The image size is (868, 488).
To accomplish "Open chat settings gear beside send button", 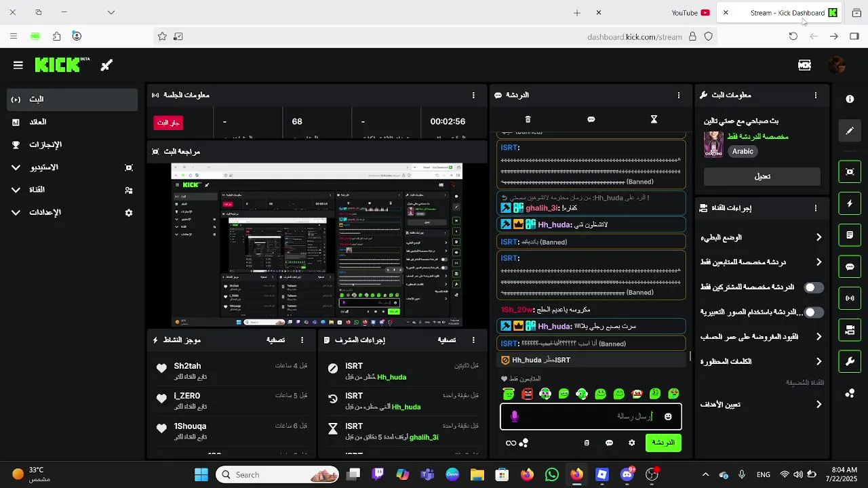I will [x=631, y=443].
